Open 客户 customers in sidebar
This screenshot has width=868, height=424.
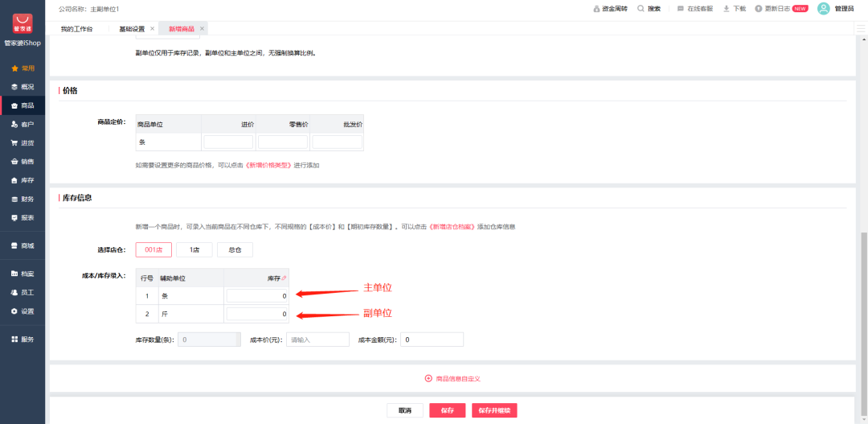(23, 124)
